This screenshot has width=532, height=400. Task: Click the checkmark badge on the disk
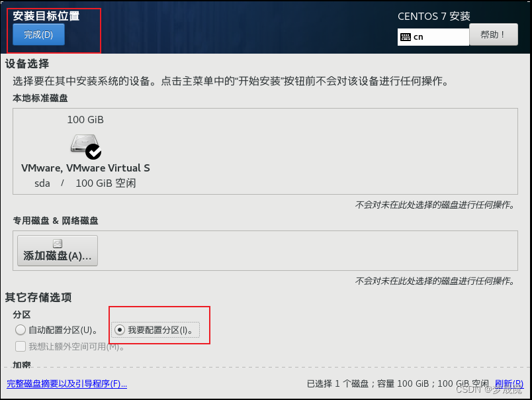[93, 152]
